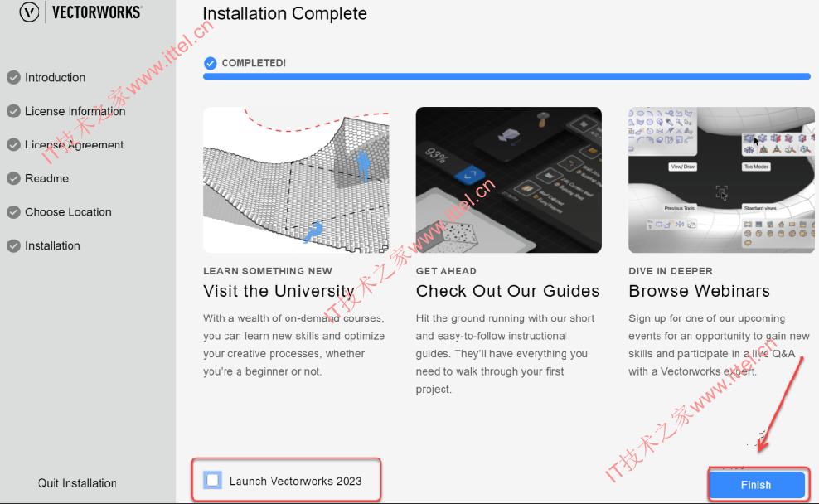The width and height of the screenshot is (819, 504).
Task: Open the Browse Webinars thumbnail
Action: point(721,180)
